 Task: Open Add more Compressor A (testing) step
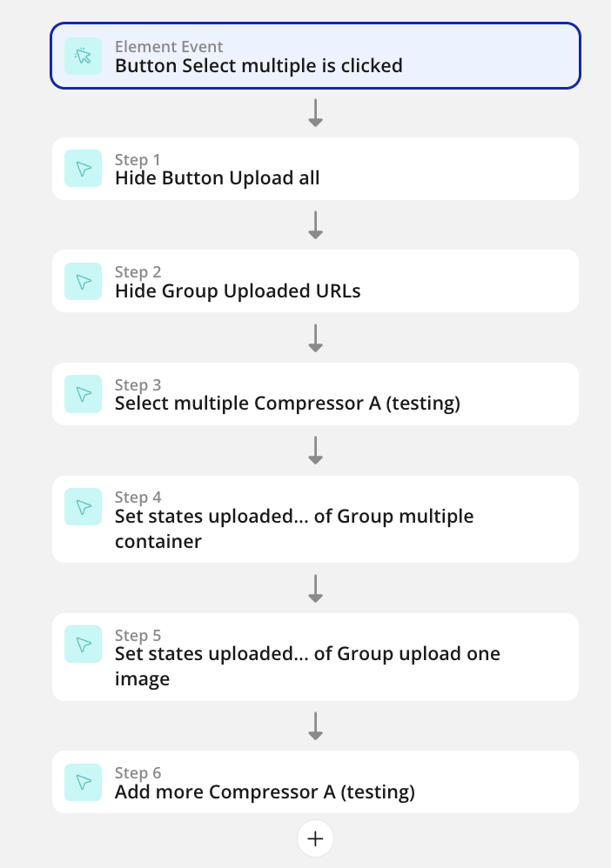pyautogui.click(x=265, y=792)
